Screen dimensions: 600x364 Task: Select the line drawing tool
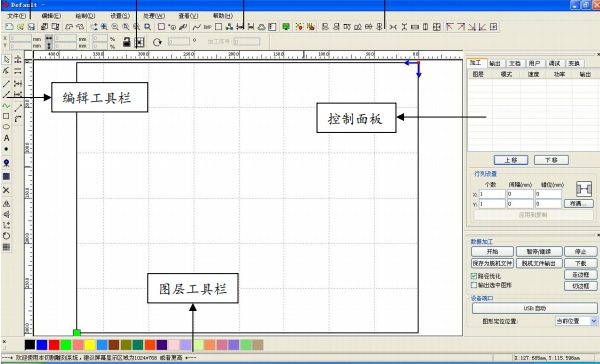click(x=7, y=83)
